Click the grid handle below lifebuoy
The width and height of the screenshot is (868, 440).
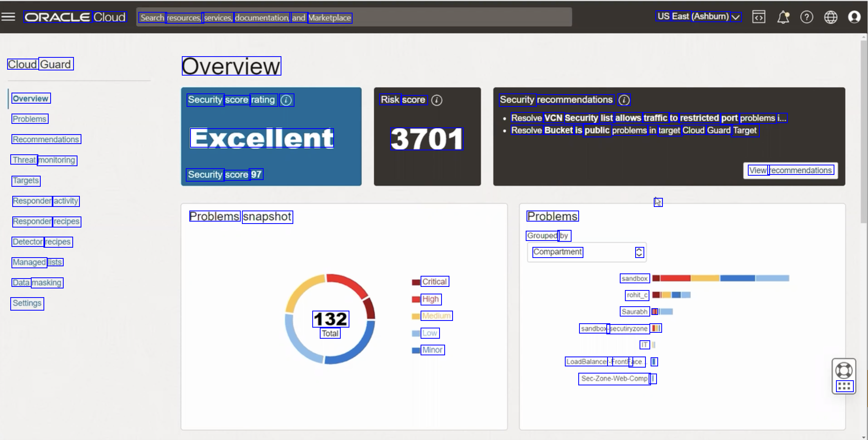[x=844, y=386]
